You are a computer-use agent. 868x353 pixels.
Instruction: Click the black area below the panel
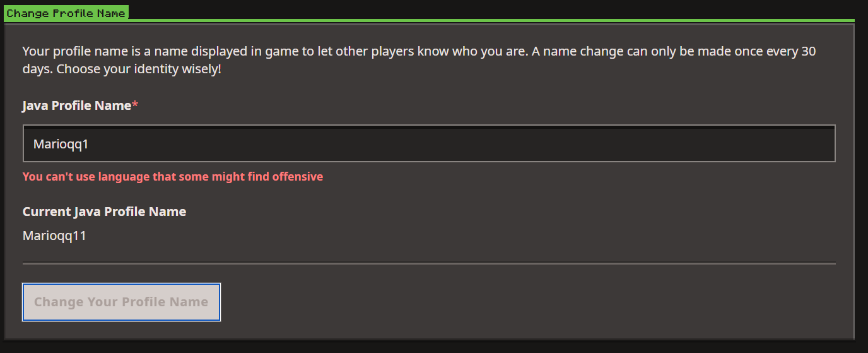click(x=429, y=347)
